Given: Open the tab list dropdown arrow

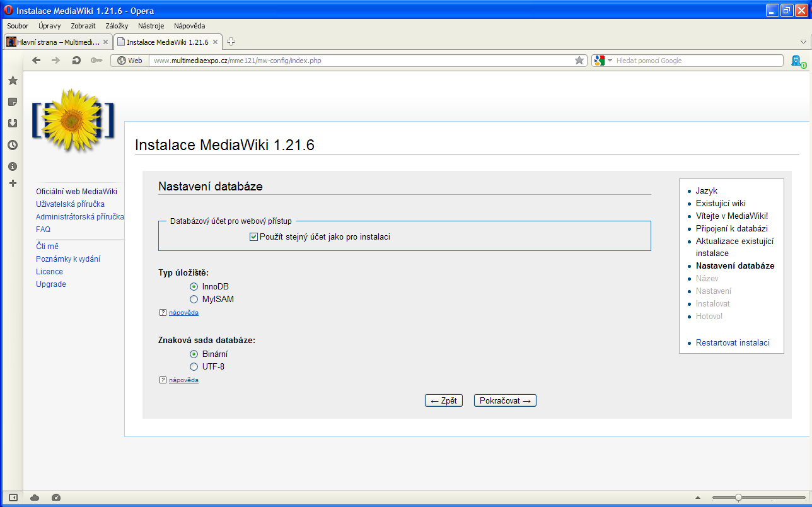Looking at the screenshot, I should [x=803, y=42].
